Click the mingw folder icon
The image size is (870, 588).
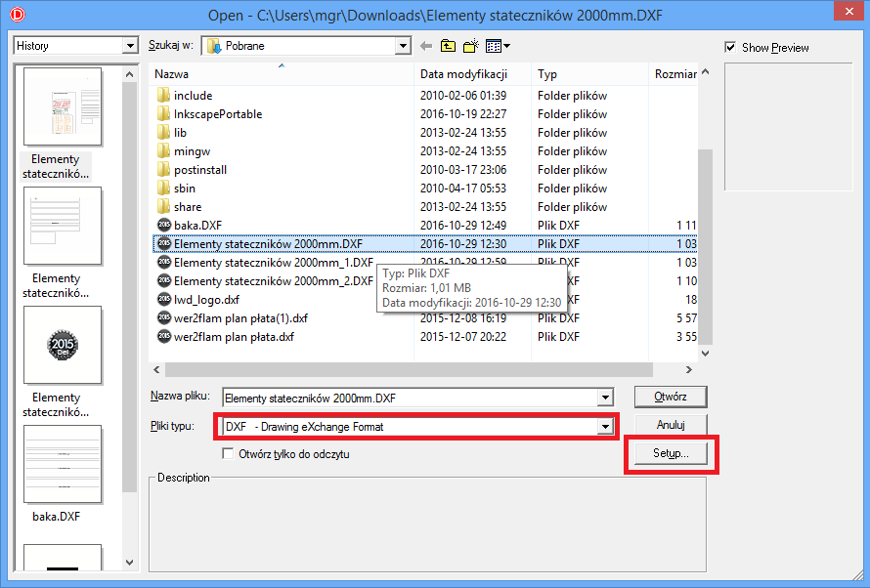tap(163, 151)
